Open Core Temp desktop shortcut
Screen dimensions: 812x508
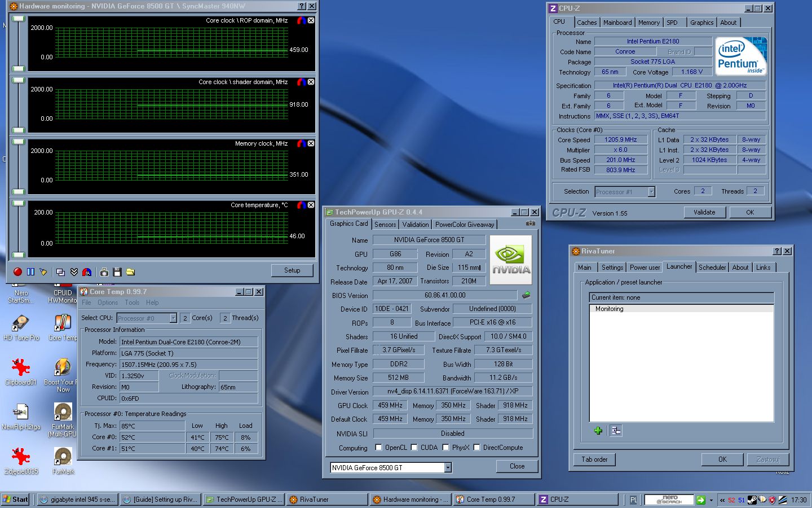click(63, 327)
